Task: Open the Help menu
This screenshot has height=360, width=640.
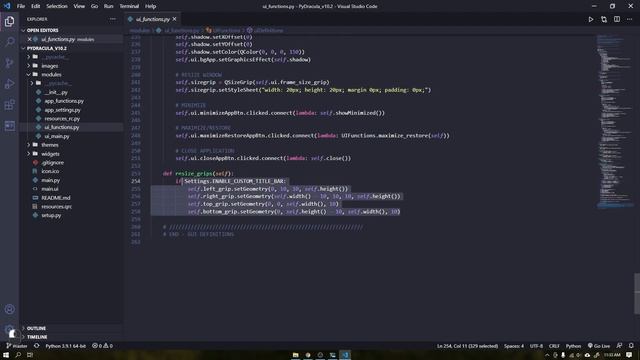Action: (151, 6)
